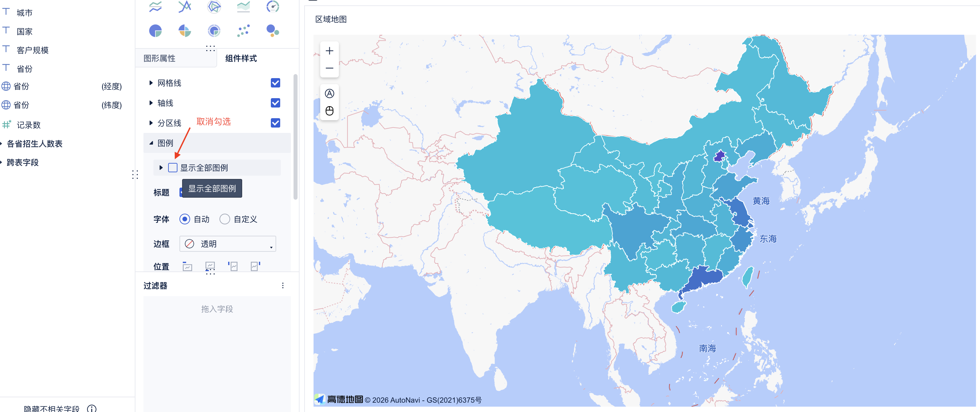Image resolution: width=980 pixels, height=412 pixels.
Task: Zoom in on the map
Action: tap(329, 51)
